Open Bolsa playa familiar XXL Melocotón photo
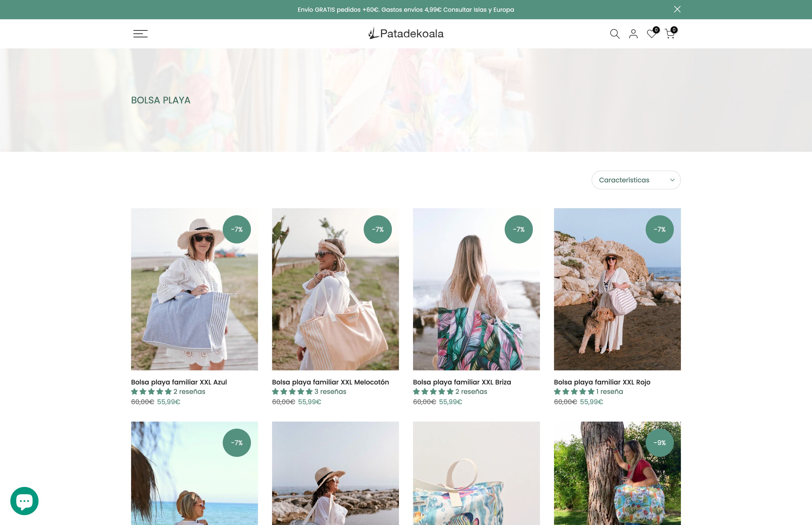The image size is (812, 525). tap(335, 289)
